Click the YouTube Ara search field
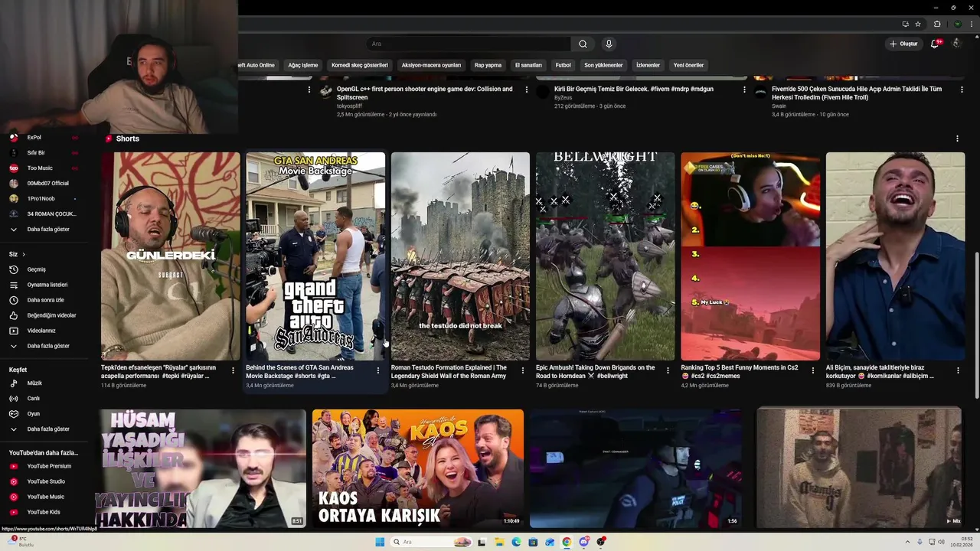This screenshot has height=551, width=980. [468, 44]
